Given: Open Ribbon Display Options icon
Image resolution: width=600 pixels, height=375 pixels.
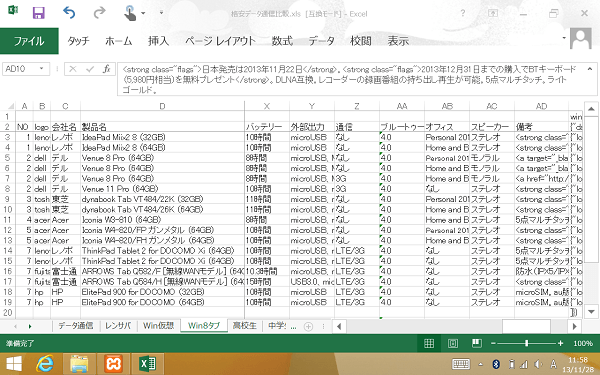Looking at the screenshot, I should click(x=493, y=13).
